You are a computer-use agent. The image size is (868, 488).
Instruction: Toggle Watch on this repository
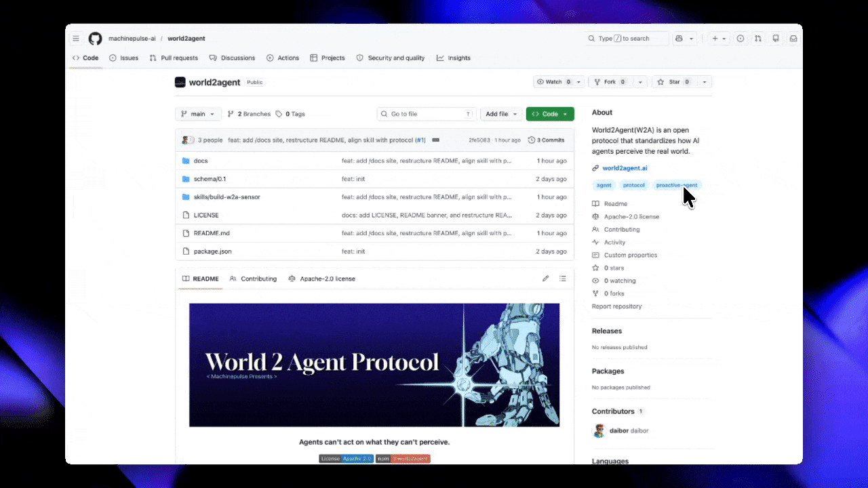point(553,82)
